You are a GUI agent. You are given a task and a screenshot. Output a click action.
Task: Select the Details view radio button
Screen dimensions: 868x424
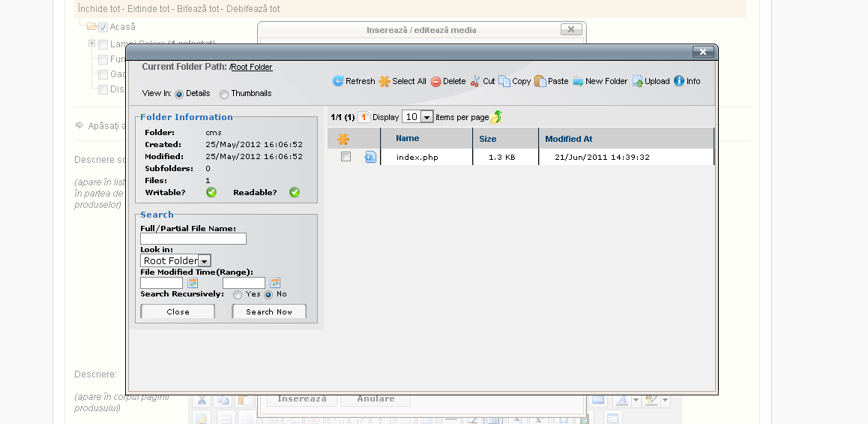coord(179,95)
